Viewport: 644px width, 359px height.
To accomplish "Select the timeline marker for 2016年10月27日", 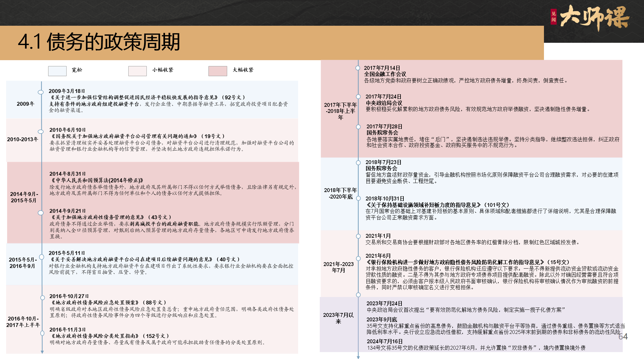I will tap(42, 298).
